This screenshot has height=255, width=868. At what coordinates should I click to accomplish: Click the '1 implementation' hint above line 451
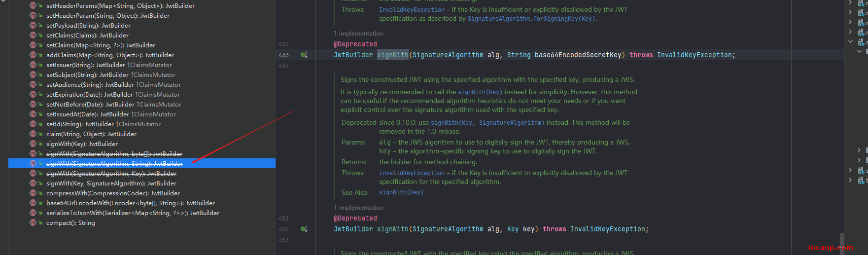(x=358, y=208)
